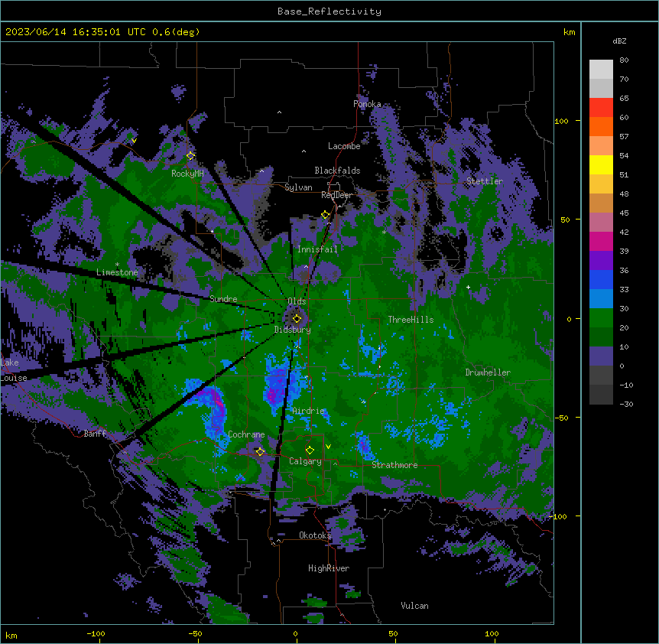Click the yellow diamond marker above RockyMH
Image resolution: width=659 pixels, height=644 pixels.
coord(190,155)
